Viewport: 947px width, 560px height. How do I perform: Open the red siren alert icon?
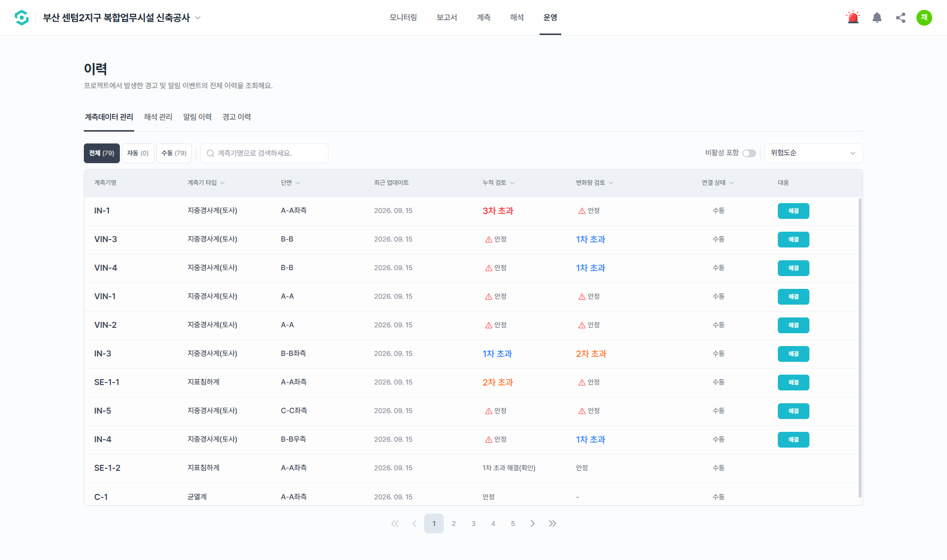[853, 18]
